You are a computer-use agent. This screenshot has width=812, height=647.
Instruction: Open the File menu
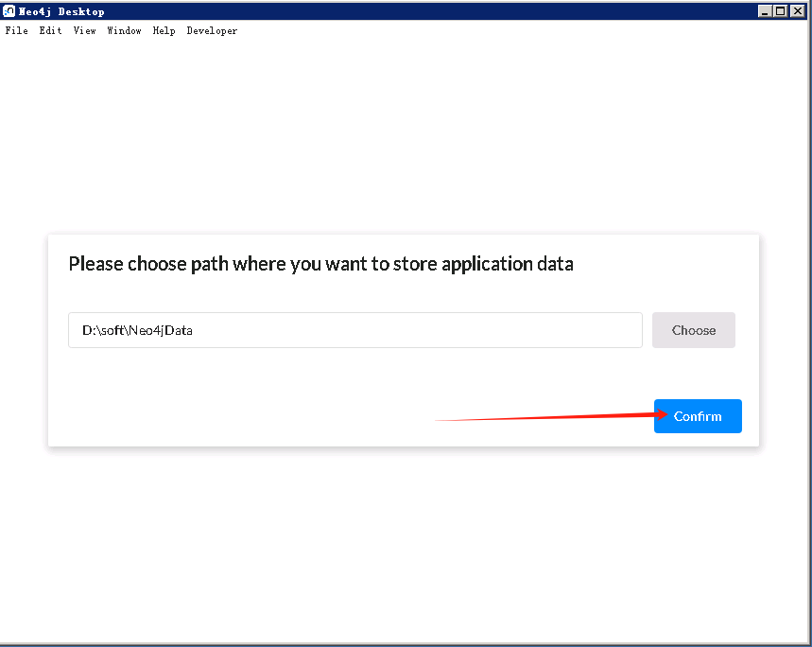point(17,30)
